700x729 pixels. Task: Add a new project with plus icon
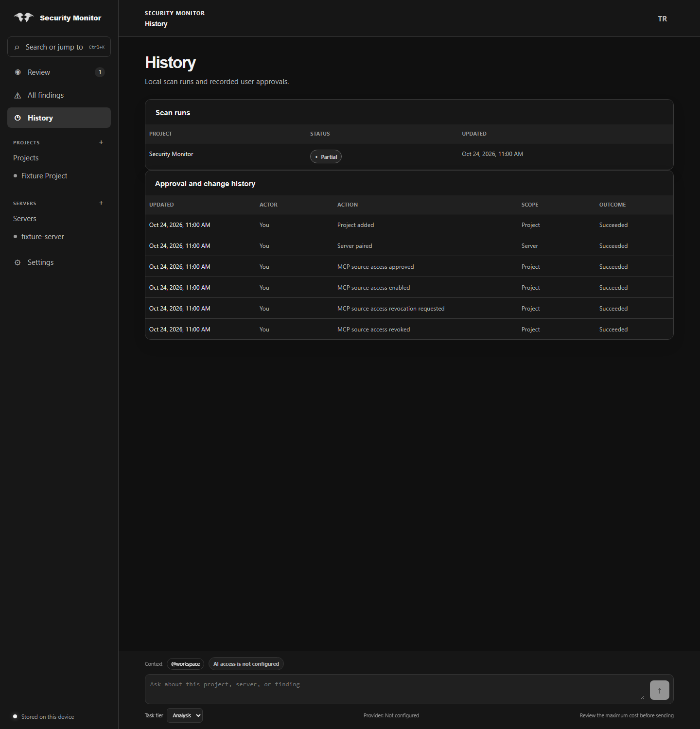[101, 142]
